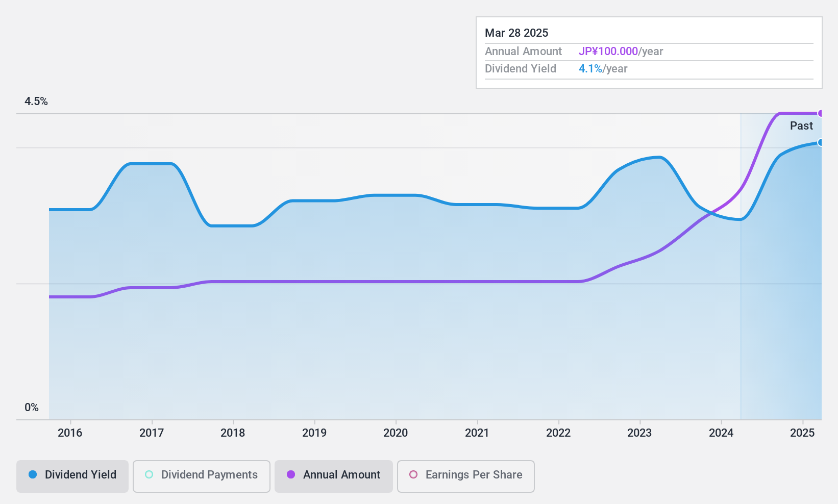Enable the Earnings Per Share series
The image size is (838, 504).
[466, 476]
